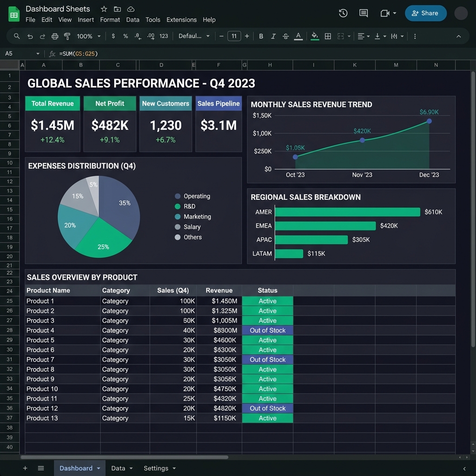The image size is (476, 476).
Task: Collapse the menus with the chevron up
Action: [x=458, y=36]
